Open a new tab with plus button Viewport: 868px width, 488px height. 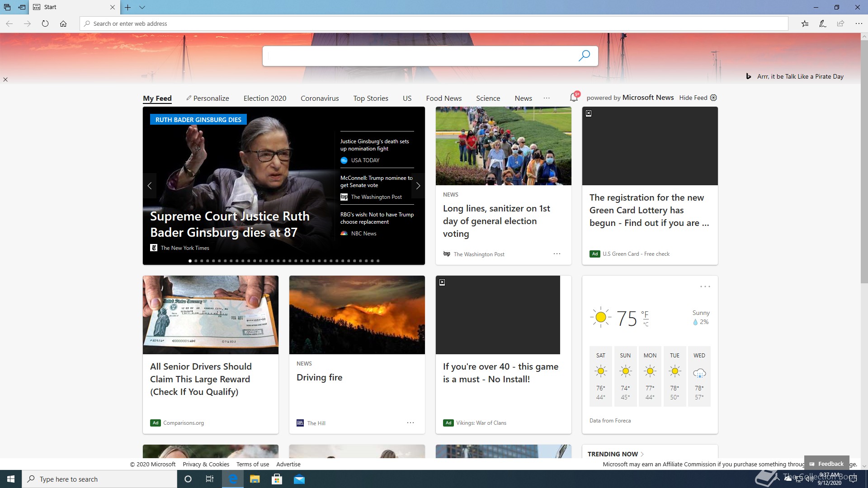pos(128,7)
